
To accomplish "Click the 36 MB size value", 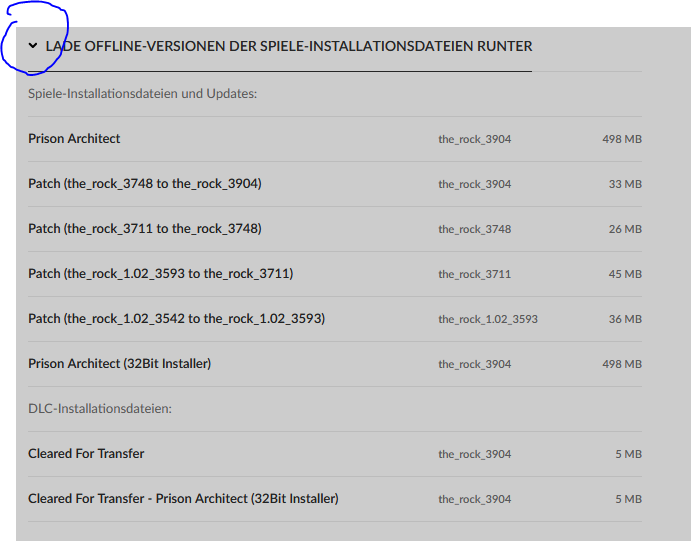I will pyautogui.click(x=625, y=319).
